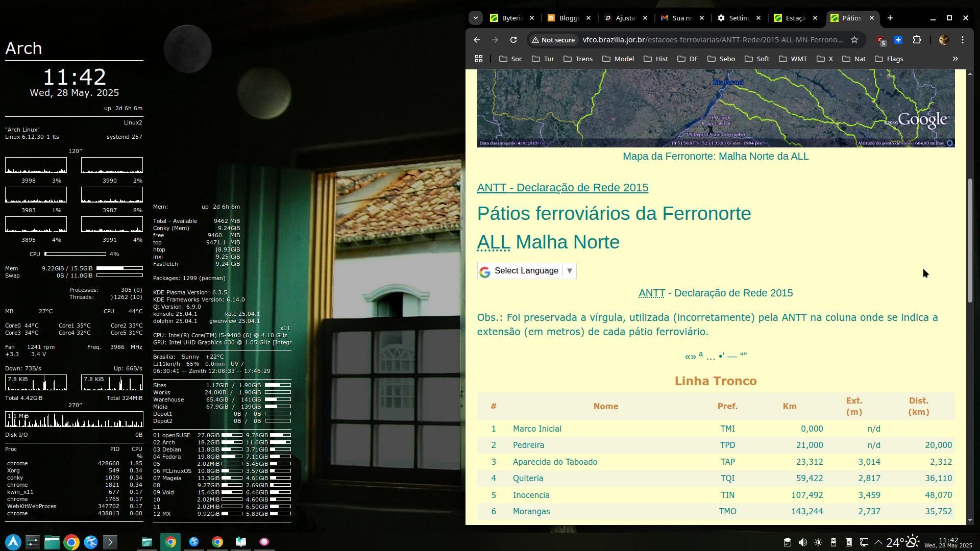Open the tab search dropdown arrow
Viewport: 980px width, 551px height.
(475, 18)
